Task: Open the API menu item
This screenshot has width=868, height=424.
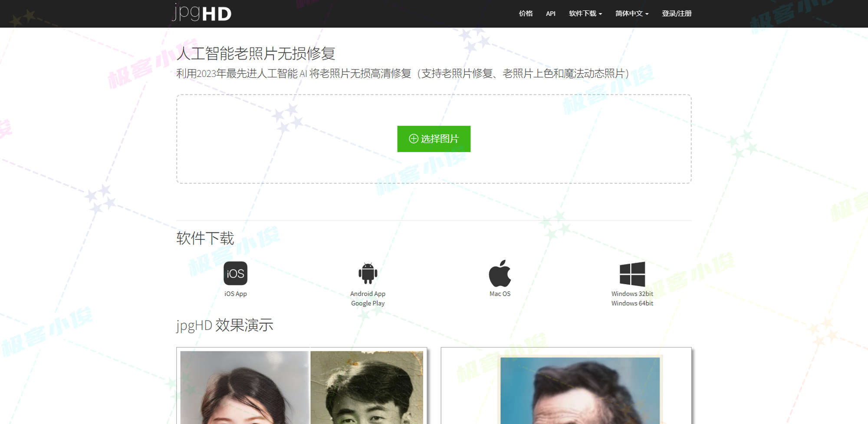Action: [551, 13]
